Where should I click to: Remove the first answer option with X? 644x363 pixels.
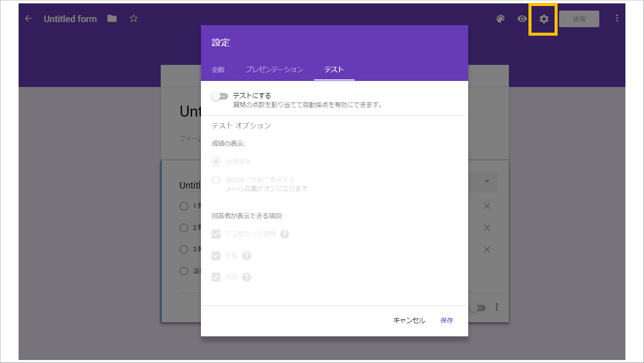click(x=486, y=206)
